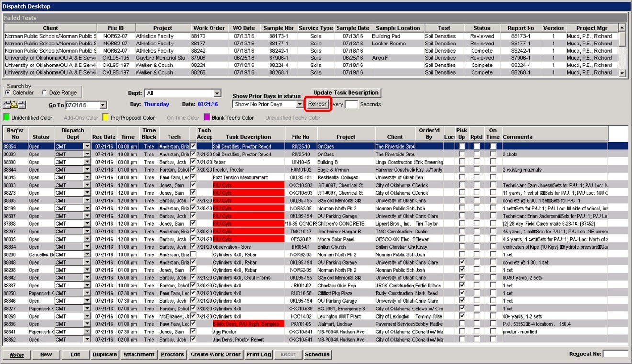The height and width of the screenshot is (364, 632).
Task: Click the Task Description column header
Action: pos(248,133)
